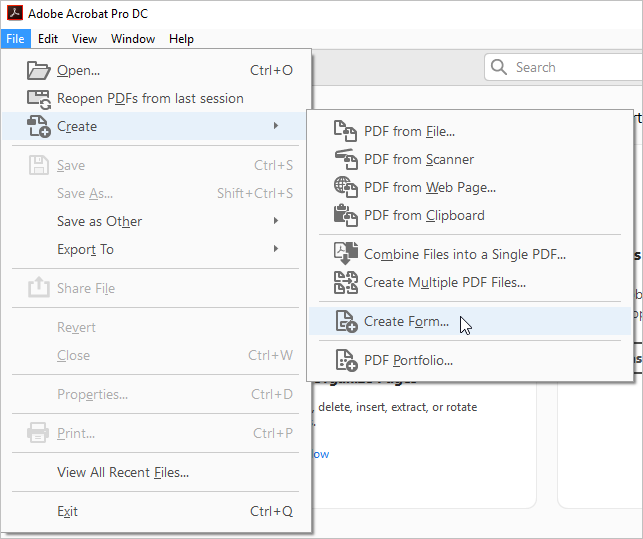Select PDF from Clipboard option
This screenshot has height=539, width=643.
pos(470,215)
